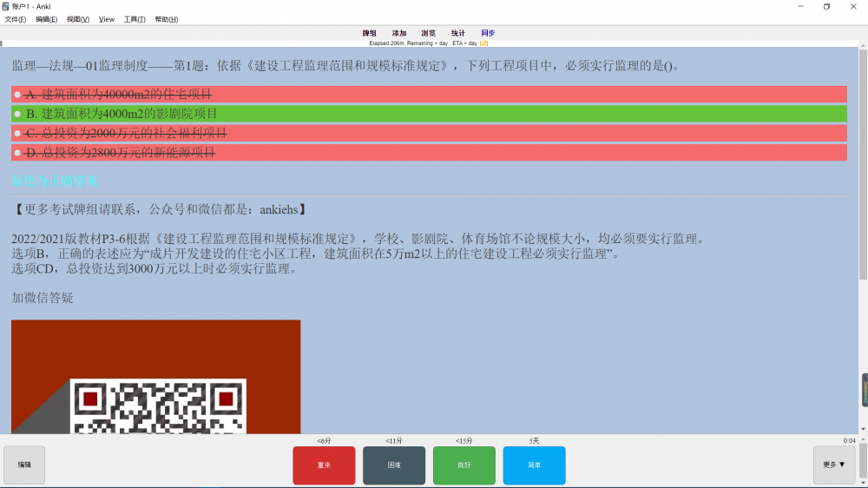Click the text 加微信答疑
This screenshot has width=868, height=488.
43,298
